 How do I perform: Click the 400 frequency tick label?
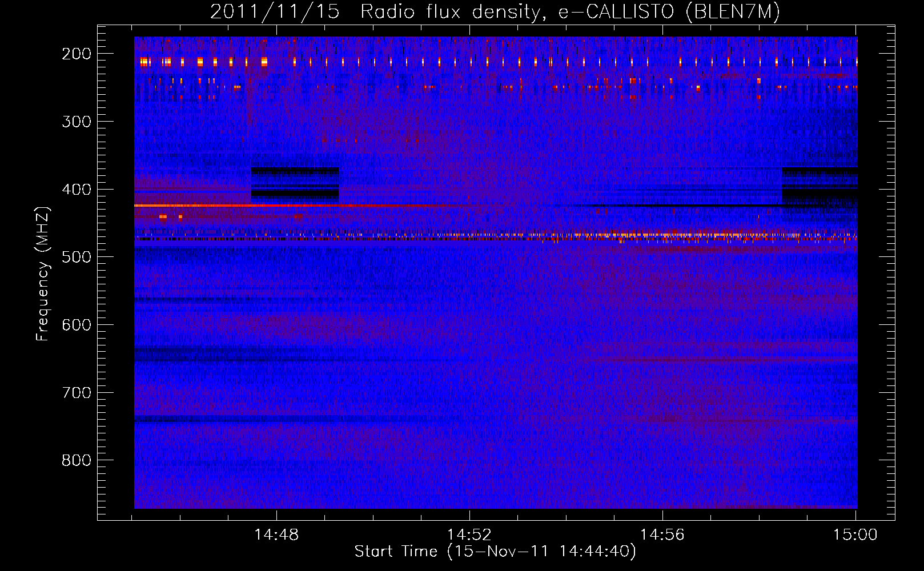click(77, 190)
